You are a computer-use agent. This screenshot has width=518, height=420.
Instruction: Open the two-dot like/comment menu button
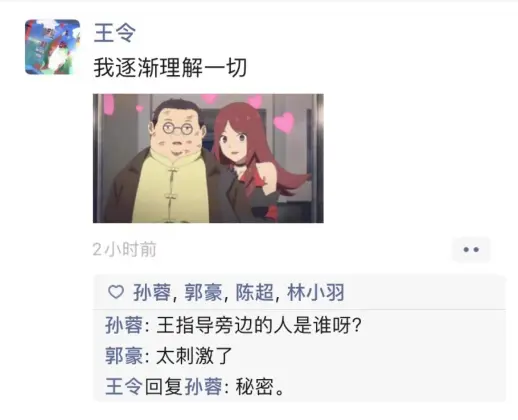point(471,249)
